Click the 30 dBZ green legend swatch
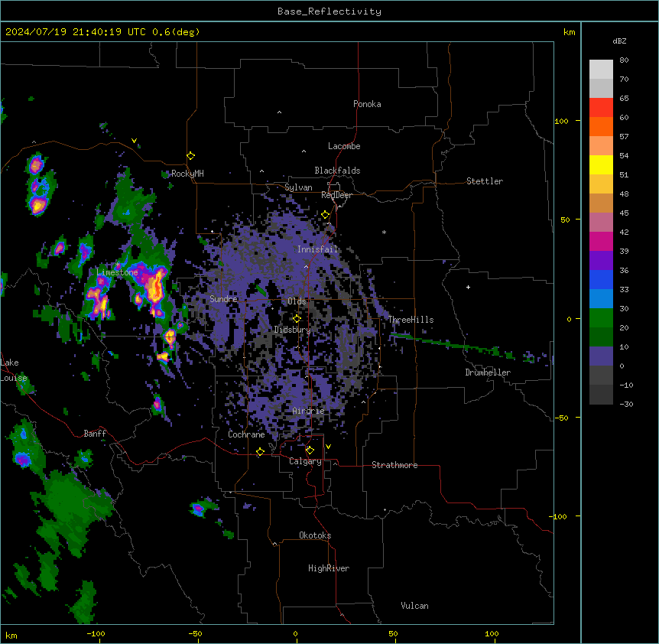 tap(601, 318)
